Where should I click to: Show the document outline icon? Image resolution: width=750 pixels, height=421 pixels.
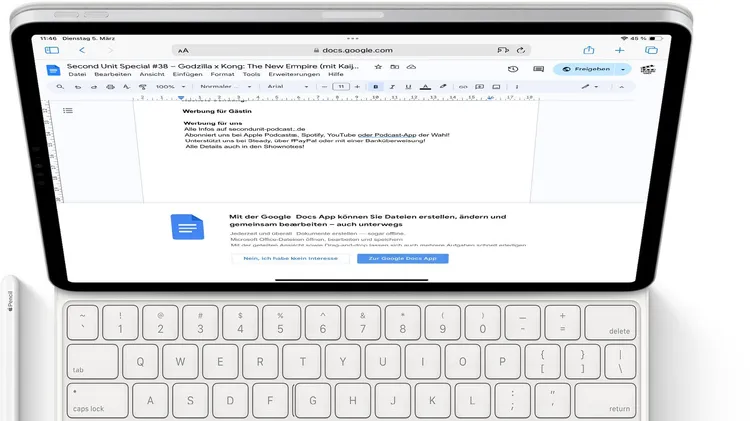68,111
